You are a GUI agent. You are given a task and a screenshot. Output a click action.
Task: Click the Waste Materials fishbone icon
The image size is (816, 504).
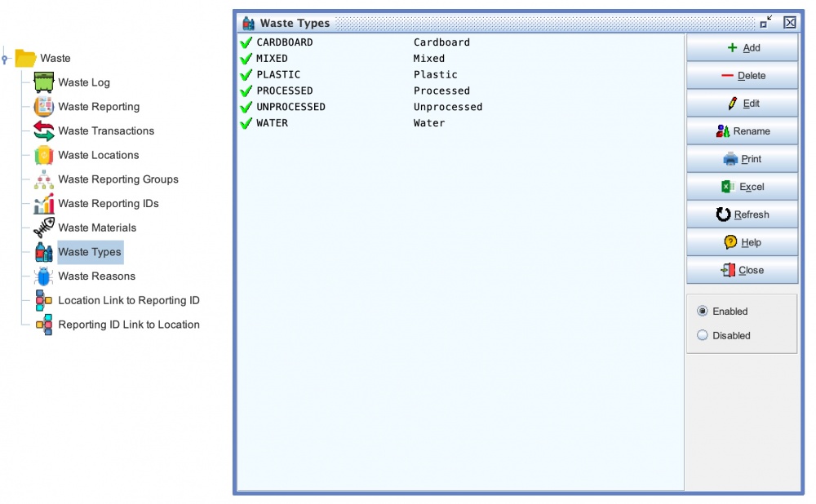pos(43,228)
